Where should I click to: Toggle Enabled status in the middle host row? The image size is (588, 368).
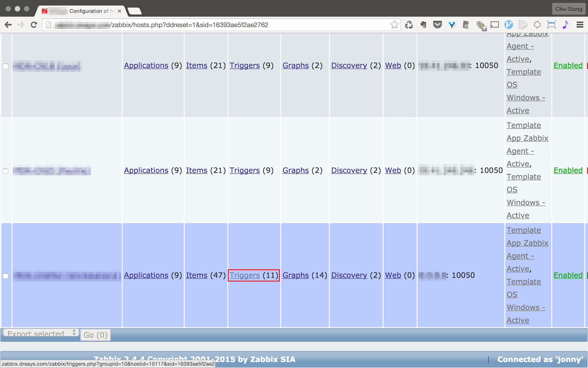[x=568, y=170]
